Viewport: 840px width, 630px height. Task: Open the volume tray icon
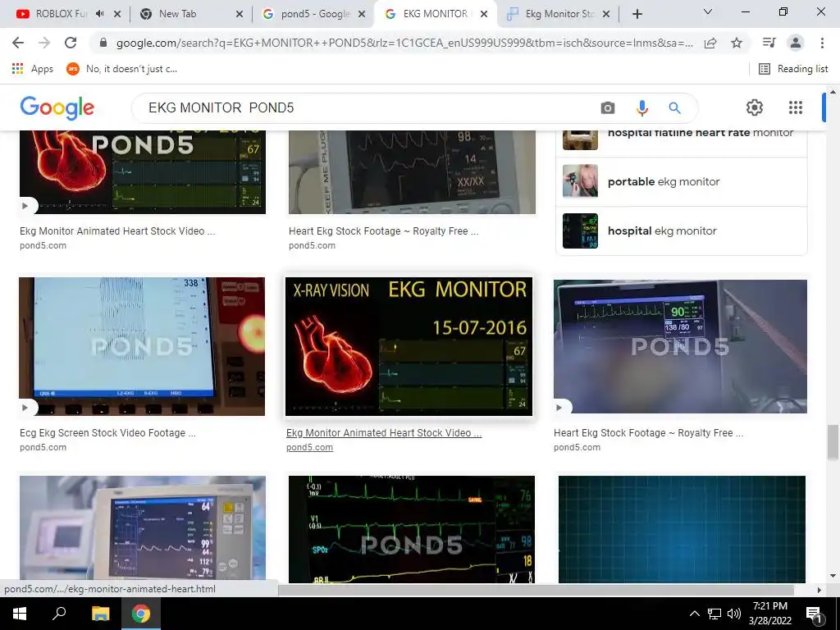(x=734, y=614)
